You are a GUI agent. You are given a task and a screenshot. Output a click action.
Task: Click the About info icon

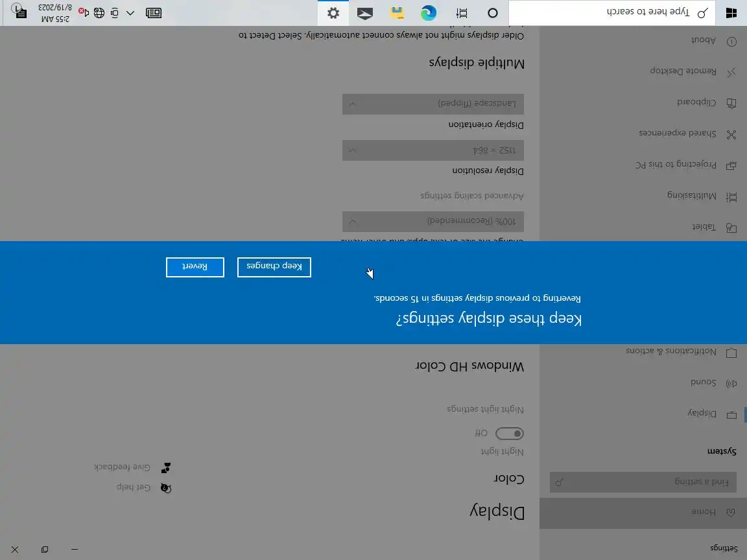point(731,41)
